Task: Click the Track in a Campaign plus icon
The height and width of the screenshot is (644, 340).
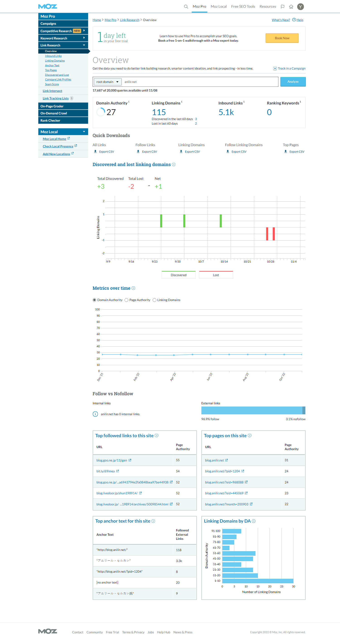Action: [275, 68]
